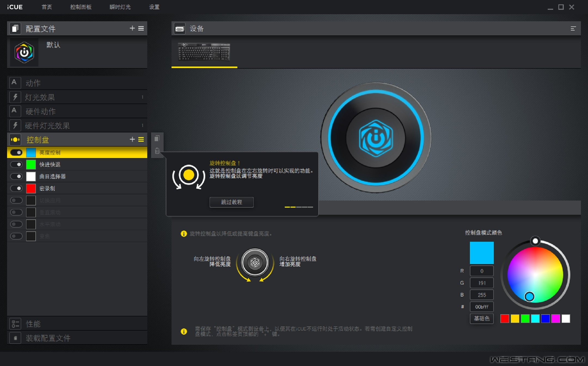Pick the red basic color swatch
Screen dimensions: 588x366
[x=505, y=318]
